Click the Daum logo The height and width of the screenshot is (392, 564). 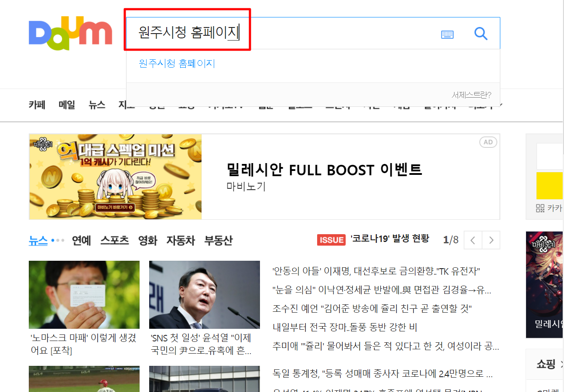[70, 34]
